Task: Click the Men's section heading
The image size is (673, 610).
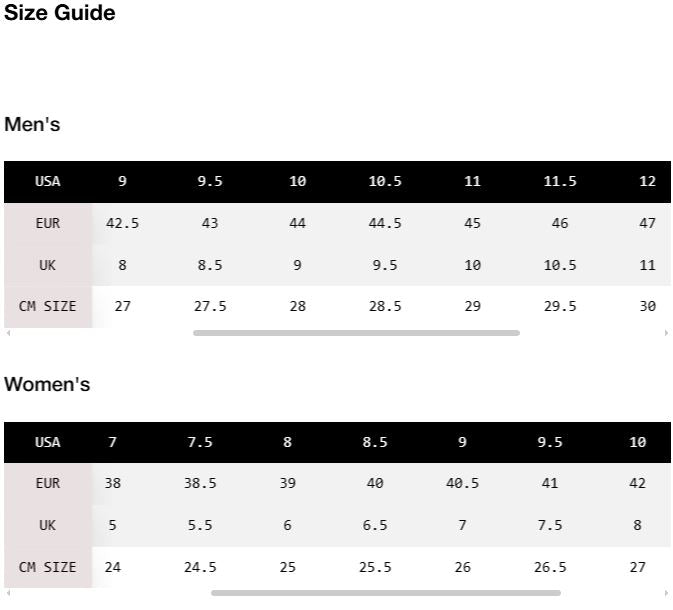Action: [x=32, y=124]
